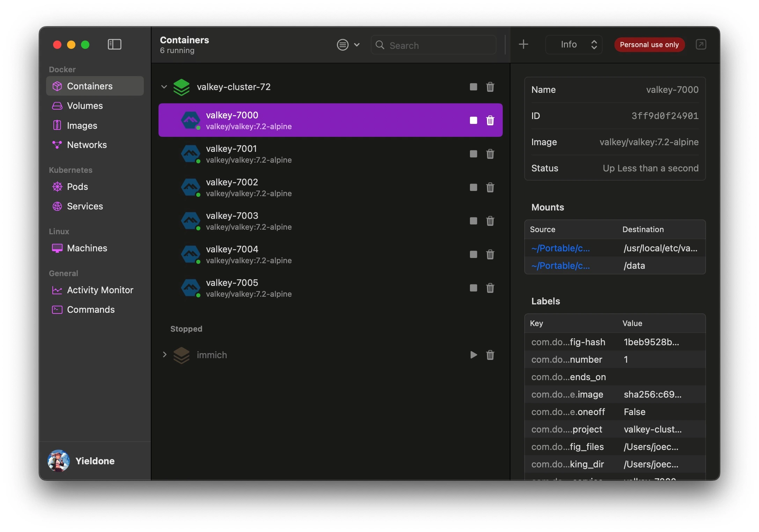Stop the valkey-7000 container
The height and width of the screenshot is (532, 759).
pos(473,120)
